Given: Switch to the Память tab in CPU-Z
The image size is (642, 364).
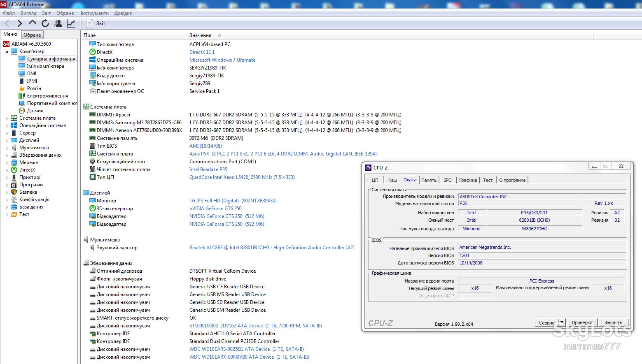Looking at the screenshot, I should (429, 180).
